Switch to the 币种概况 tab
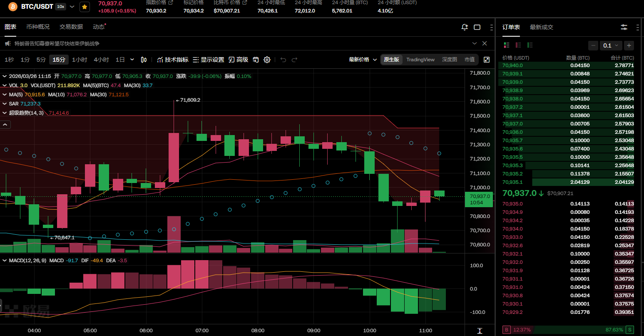Screen dimensions: 644x336 38,27
